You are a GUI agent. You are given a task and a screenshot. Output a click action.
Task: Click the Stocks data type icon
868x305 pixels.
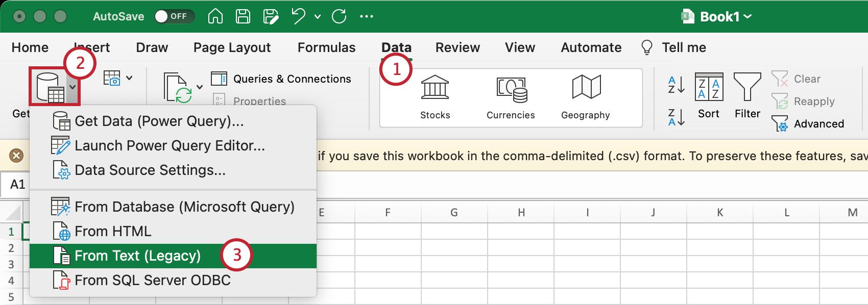(x=435, y=88)
